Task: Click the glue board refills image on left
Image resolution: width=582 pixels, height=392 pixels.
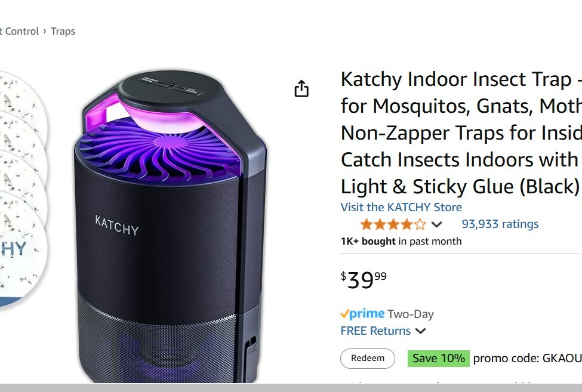Action: (x=23, y=189)
